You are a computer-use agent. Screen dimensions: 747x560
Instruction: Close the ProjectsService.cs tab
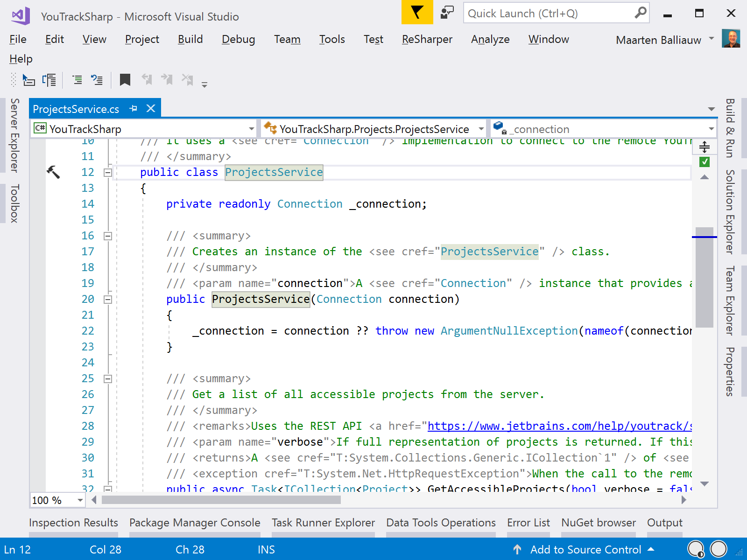tap(151, 108)
